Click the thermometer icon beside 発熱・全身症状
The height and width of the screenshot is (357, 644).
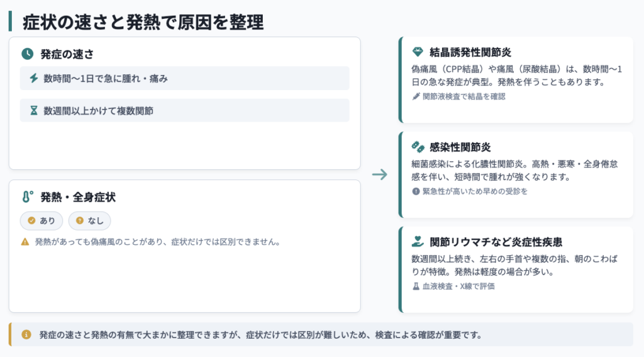coord(28,197)
